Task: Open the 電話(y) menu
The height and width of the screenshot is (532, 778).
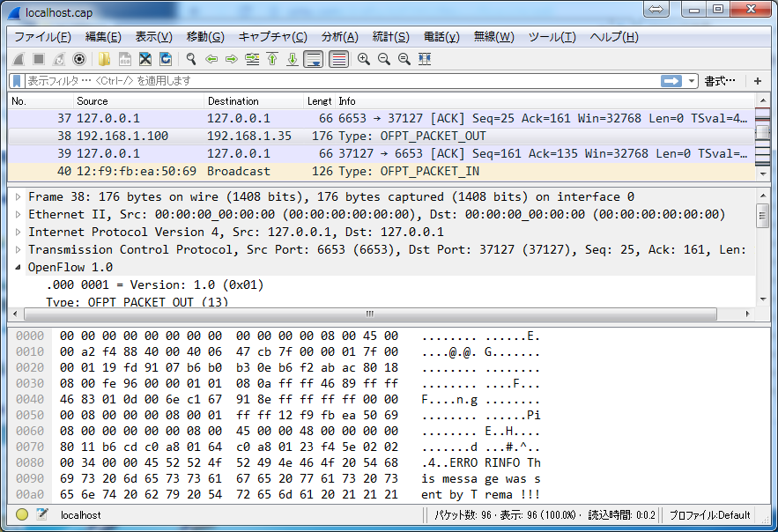Action: pos(441,37)
